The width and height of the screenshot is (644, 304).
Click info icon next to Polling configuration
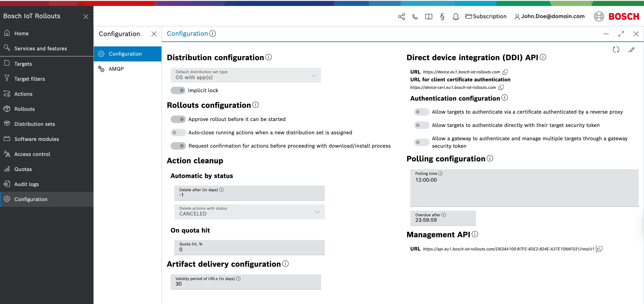coord(490,158)
